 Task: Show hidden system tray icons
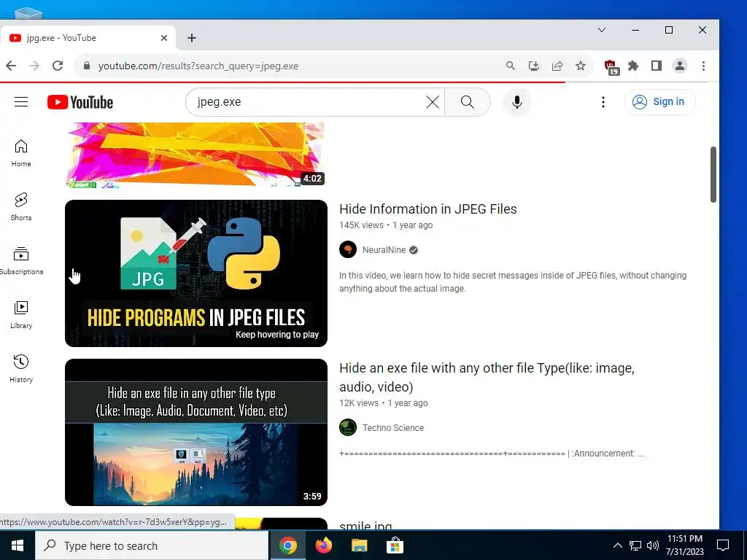pos(617,545)
